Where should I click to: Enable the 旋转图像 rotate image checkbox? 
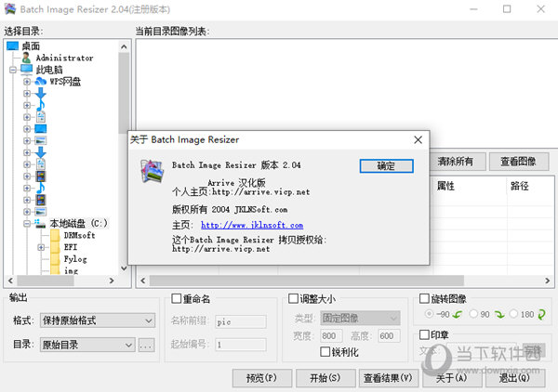tap(424, 298)
